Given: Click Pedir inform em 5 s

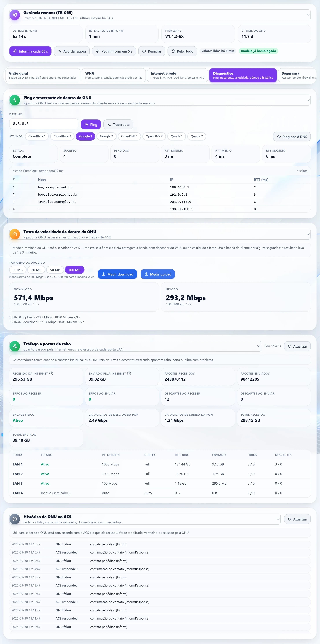Looking at the screenshot, I should pos(114,51).
